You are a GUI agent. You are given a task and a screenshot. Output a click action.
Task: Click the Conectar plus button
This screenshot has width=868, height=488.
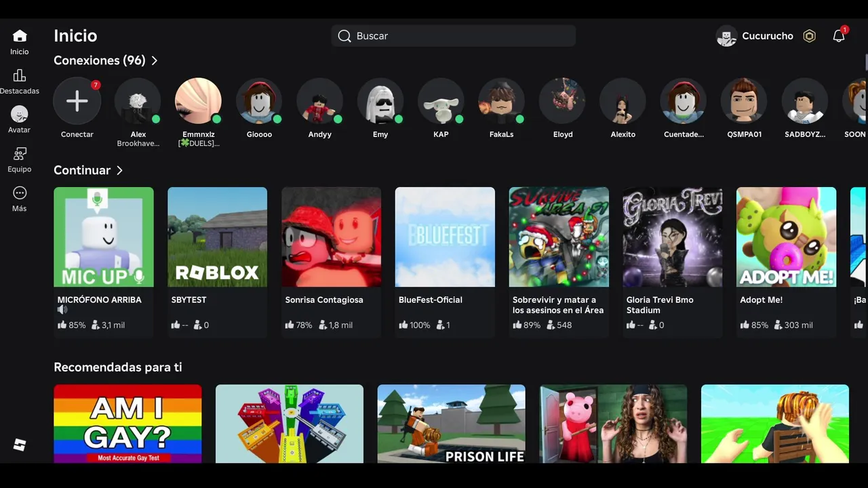pyautogui.click(x=77, y=101)
